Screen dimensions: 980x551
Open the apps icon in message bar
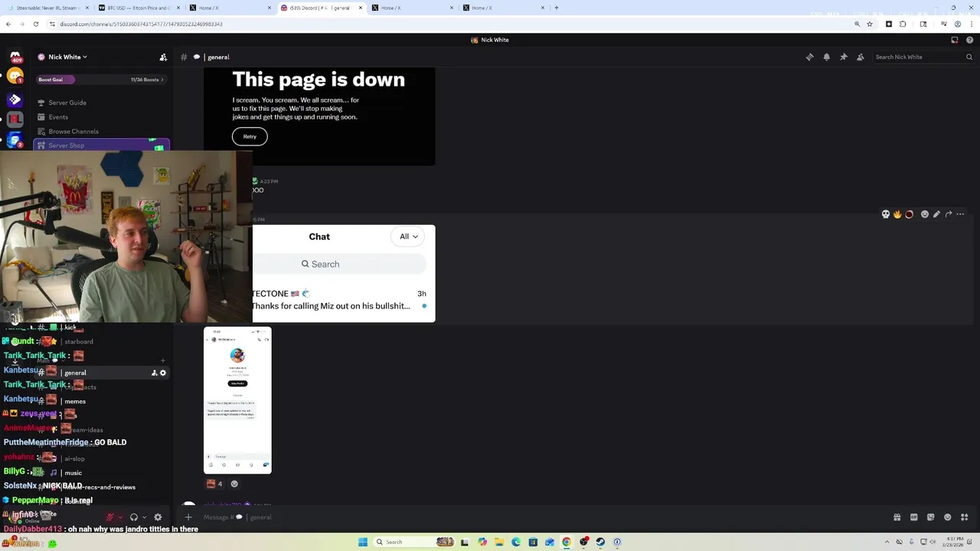tap(965, 517)
